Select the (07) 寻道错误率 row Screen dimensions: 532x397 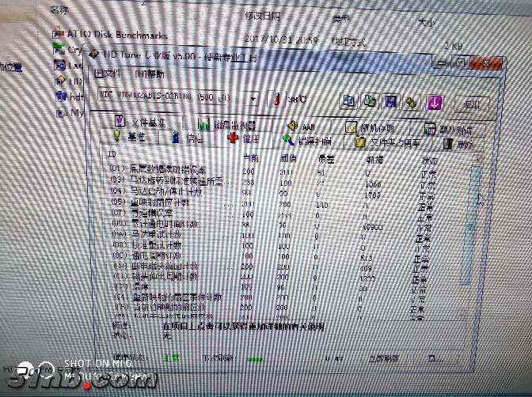[273, 214]
